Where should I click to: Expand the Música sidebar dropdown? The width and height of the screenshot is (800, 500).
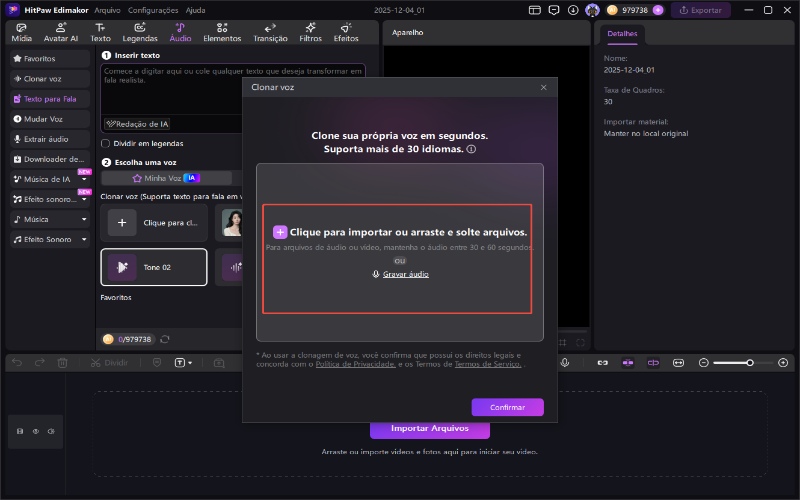coord(84,219)
